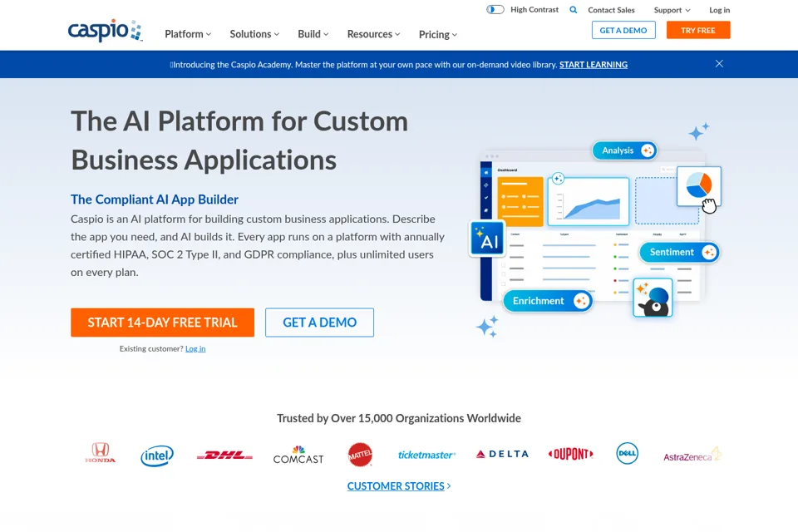Viewport: 798px width, 532px height.
Task: Click the existing customer Log in link
Action: (x=195, y=349)
